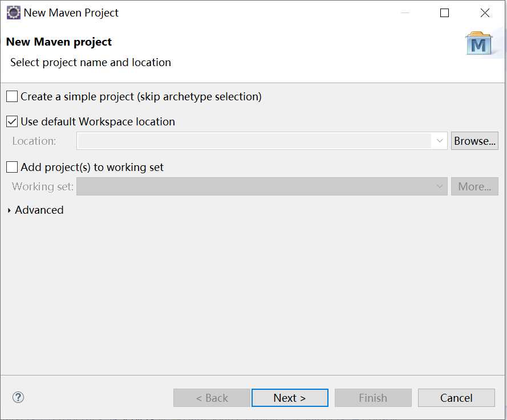Image resolution: width=507 pixels, height=420 pixels.
Task: Click Browse... to choose location
Action: [474, 141]
